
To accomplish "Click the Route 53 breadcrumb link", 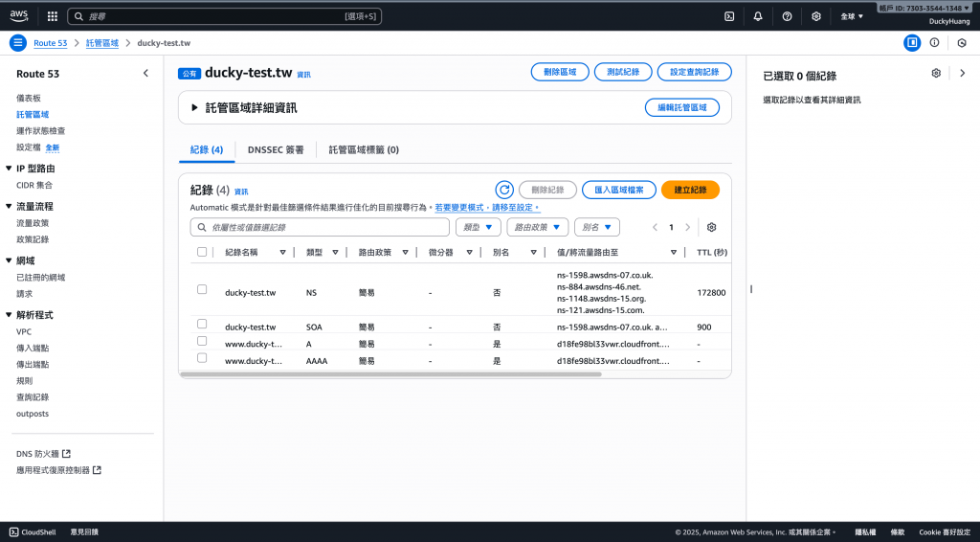I will coord(50,43).
